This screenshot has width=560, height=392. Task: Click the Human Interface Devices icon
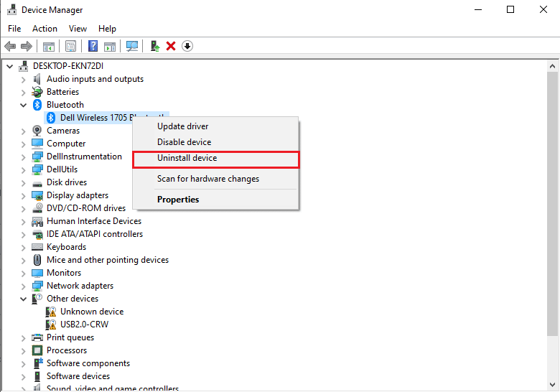coord(37,221)
